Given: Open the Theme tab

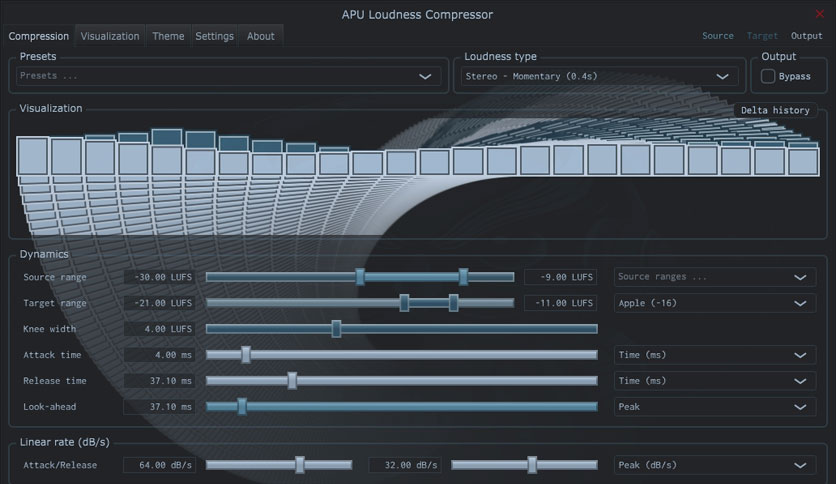Looking at the screenshot, I should (x=168, y=36).
